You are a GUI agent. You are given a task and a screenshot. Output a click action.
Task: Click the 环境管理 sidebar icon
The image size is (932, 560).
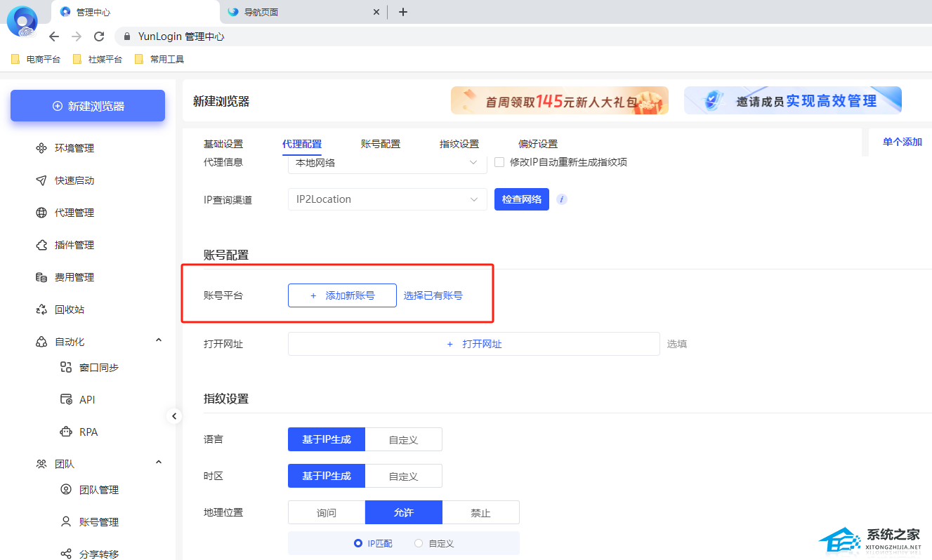pos(41,148)
